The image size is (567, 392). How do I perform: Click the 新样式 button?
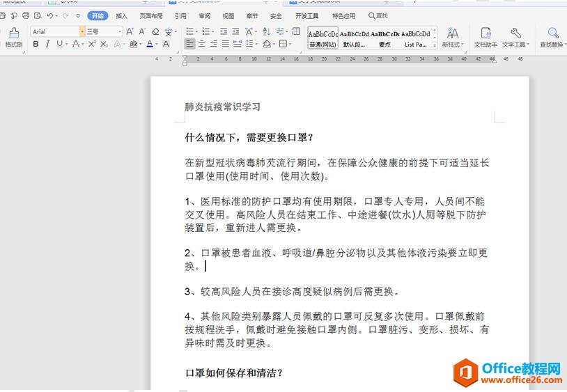pos(453,37)
